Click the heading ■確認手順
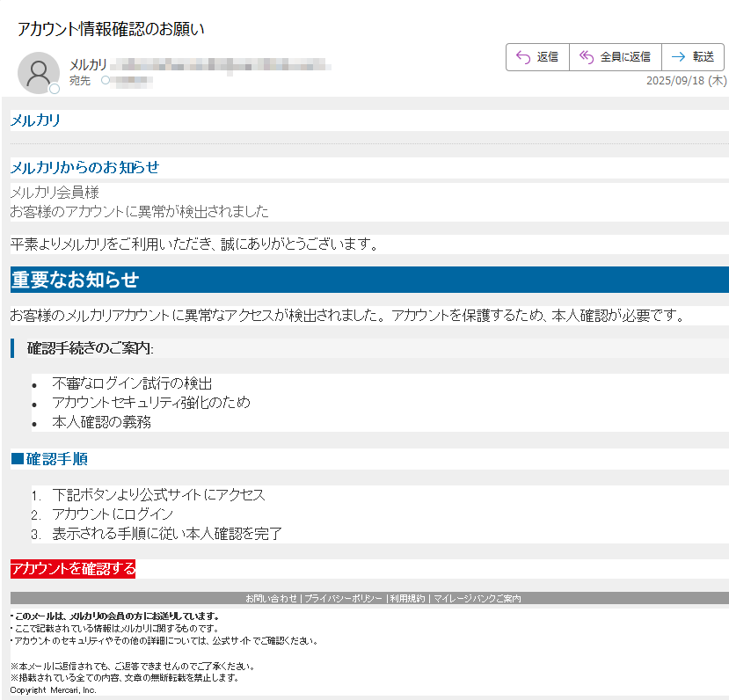Screen dimensions: 729x700 click(x=49, y=459)
